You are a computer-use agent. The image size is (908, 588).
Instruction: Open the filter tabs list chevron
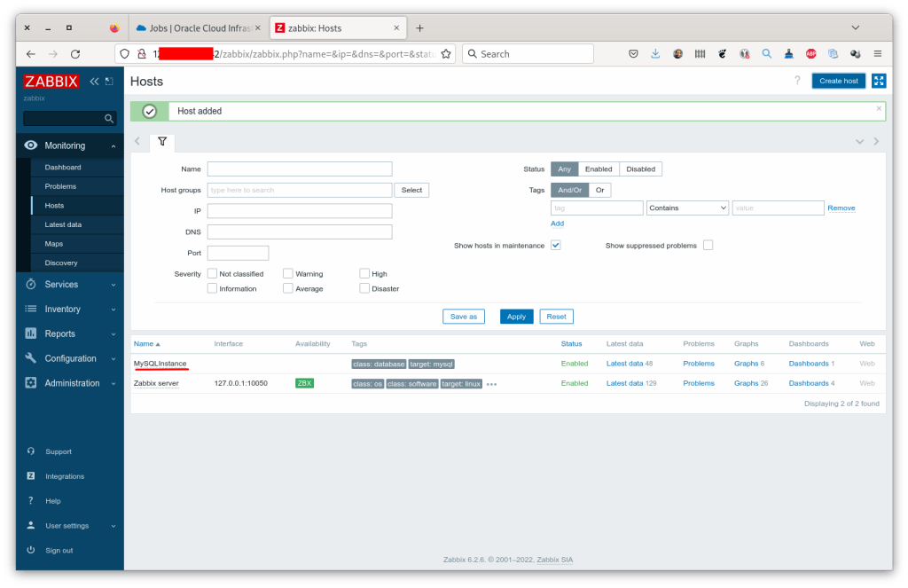[859, 141]
